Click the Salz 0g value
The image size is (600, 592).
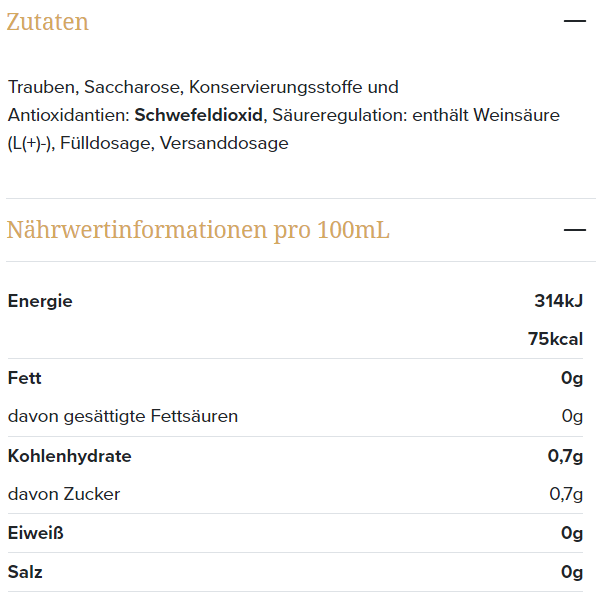tap(572, 572)
